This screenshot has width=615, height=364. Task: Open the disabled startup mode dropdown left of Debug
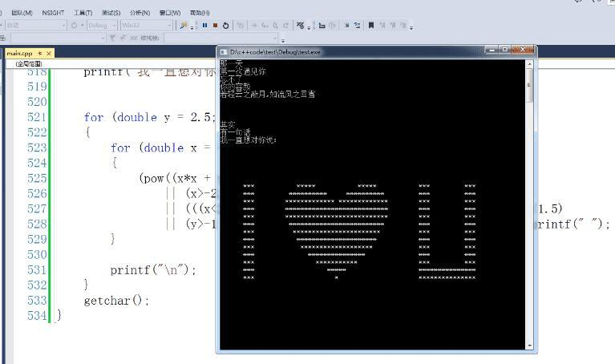tap(35, 26)
